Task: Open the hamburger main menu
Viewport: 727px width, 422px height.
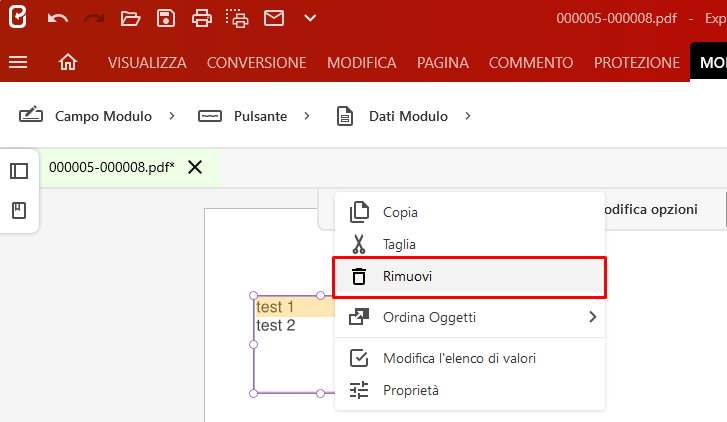Action: pos(18,62)
